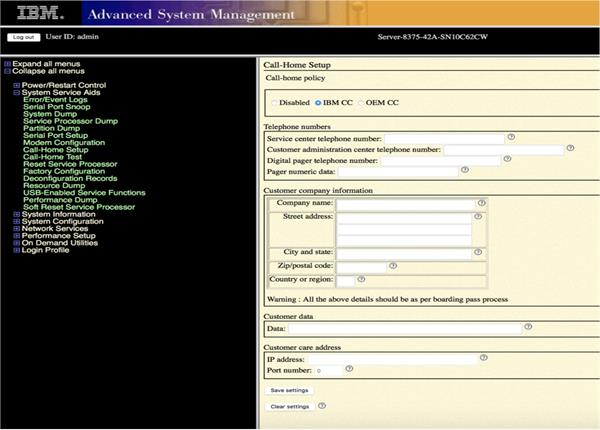The width and height of the screenshot is (600, 430).
Task: Open Service Processor Dump page
Action: click(x=70, y=121)
